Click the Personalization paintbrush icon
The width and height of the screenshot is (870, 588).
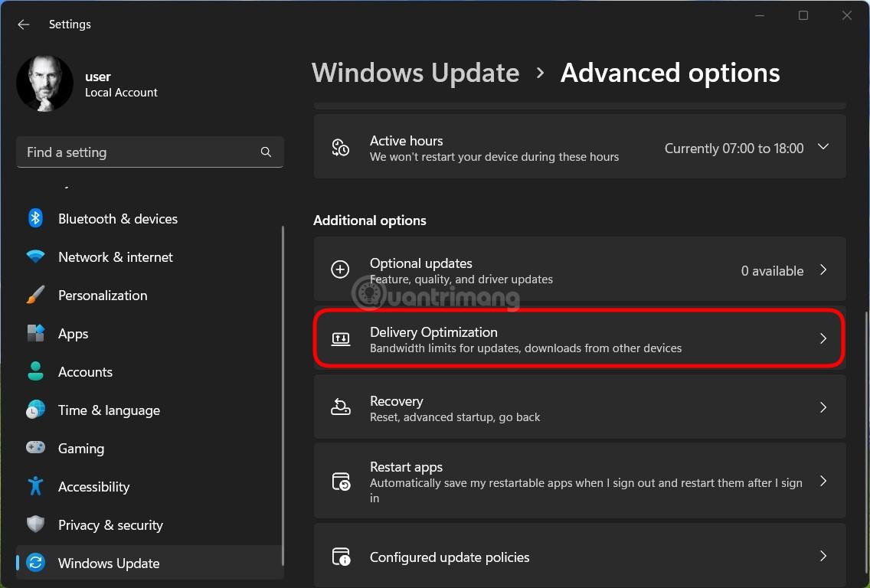coord(35,295)
